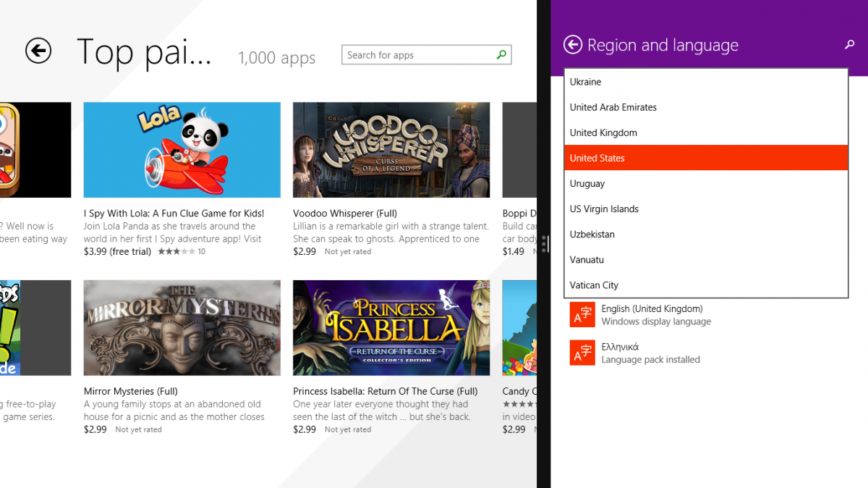Choose United Arab Emirates from list
The image size is (868, 488).
pos(706,107)
